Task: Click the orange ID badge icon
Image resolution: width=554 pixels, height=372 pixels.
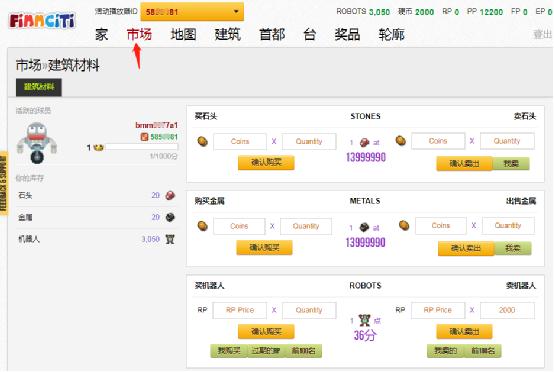Action: (x=144, y=137)
